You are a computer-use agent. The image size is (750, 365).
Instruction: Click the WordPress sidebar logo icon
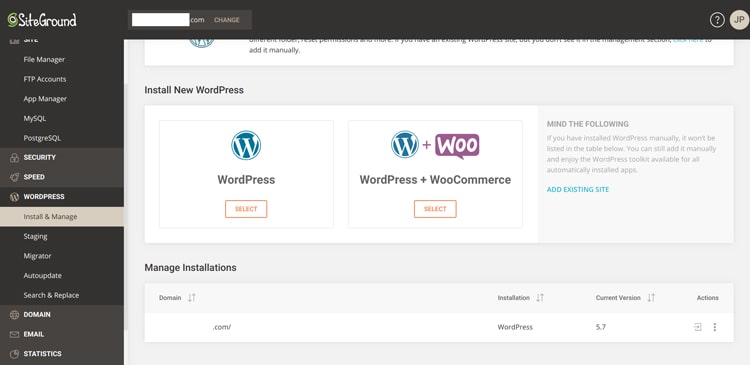pyautogui.click(x=14, y=197)
